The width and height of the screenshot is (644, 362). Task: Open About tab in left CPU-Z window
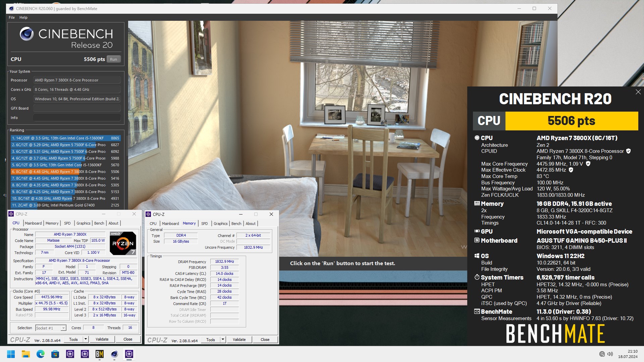[113, 223]
